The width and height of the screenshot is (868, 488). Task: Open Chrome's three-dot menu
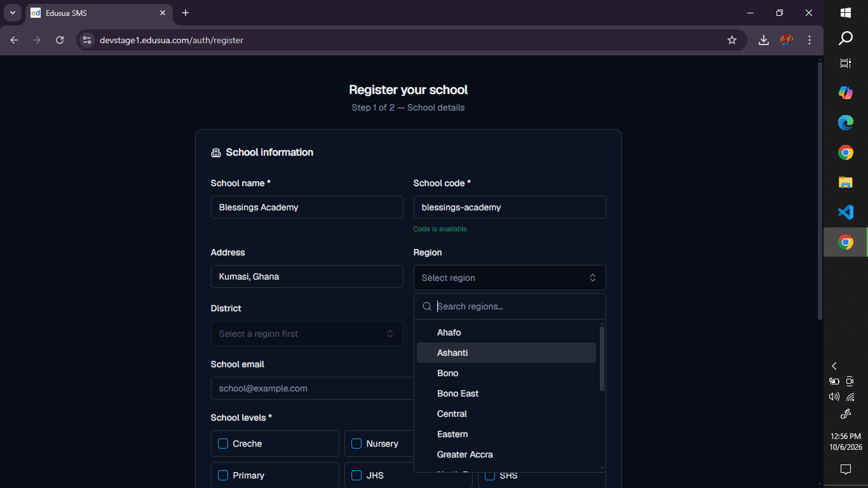pos(810,40)
